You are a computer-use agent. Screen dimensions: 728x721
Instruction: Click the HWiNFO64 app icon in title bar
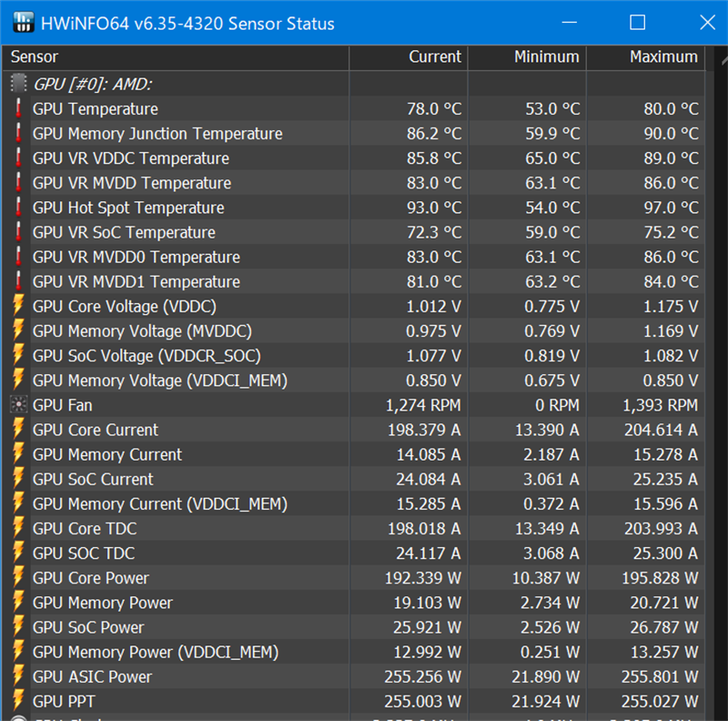(24, 22)
